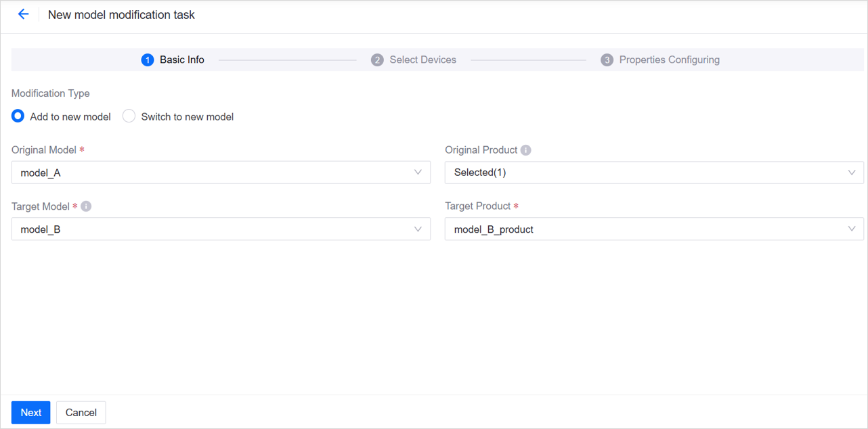This screenshot has width=868, height=429.
Task: Click the 'Original Product' label text
Action: click(x=481, y=150)
